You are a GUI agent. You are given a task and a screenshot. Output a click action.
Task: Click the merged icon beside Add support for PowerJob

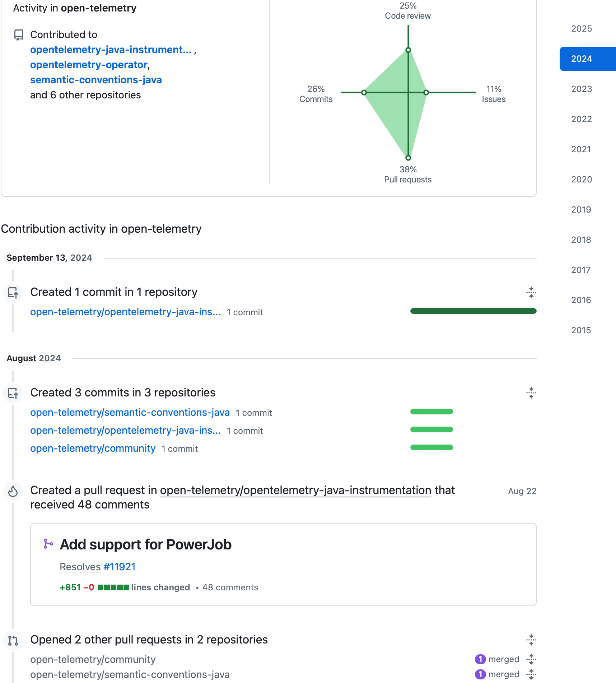(48, 544)
